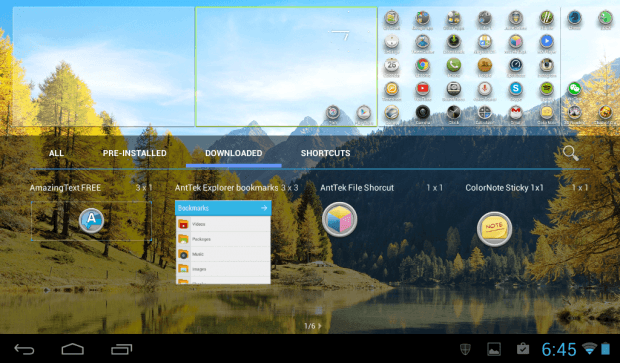Tap the Chrome app icon

coord(422,65)
